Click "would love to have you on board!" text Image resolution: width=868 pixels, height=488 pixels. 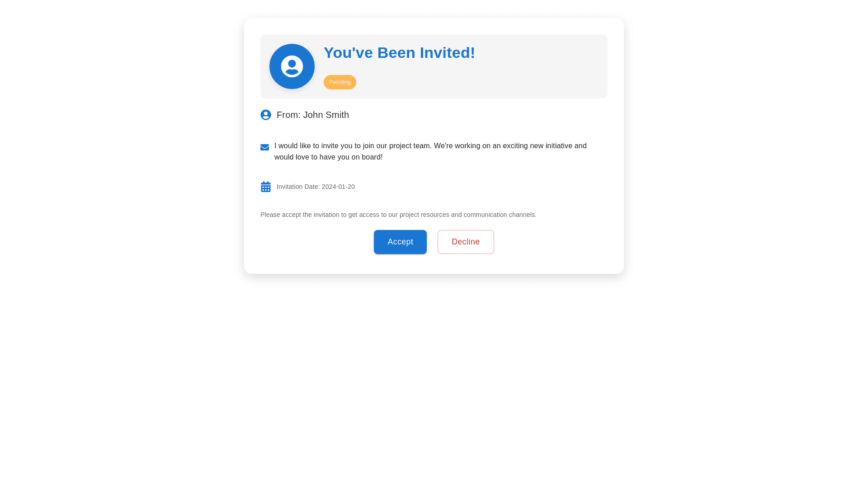pyautogui.click(x=328, y=157)
